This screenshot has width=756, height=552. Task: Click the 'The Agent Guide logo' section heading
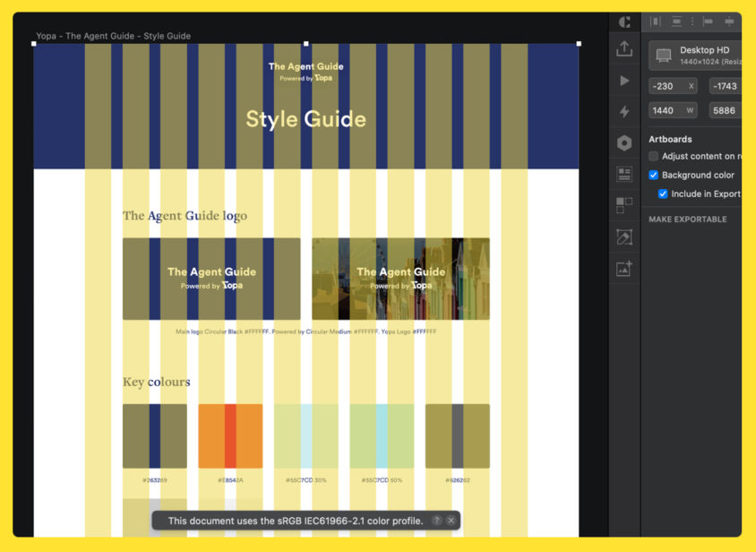pos(185,216)
